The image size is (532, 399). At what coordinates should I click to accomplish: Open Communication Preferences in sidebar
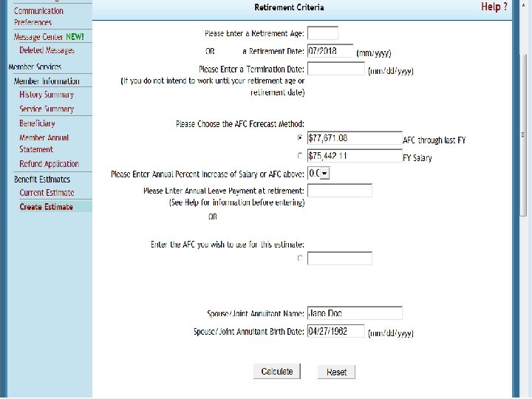tap(38, 16)
